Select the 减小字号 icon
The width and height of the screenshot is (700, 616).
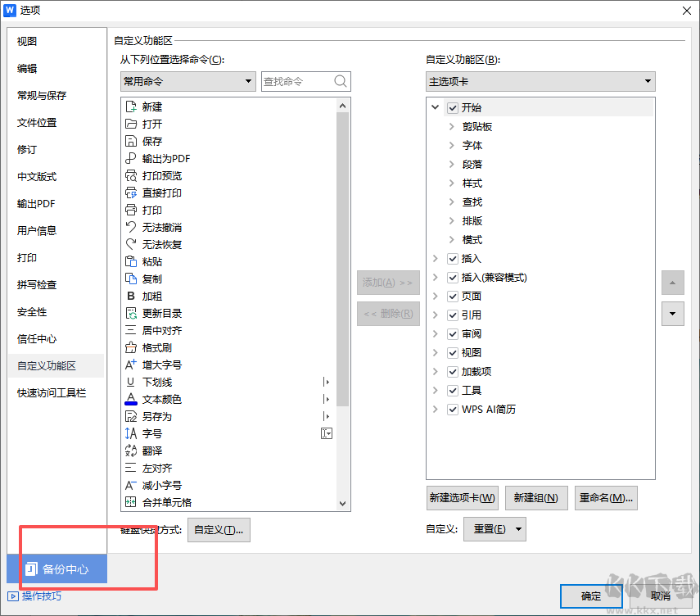[x=131, y=485]
